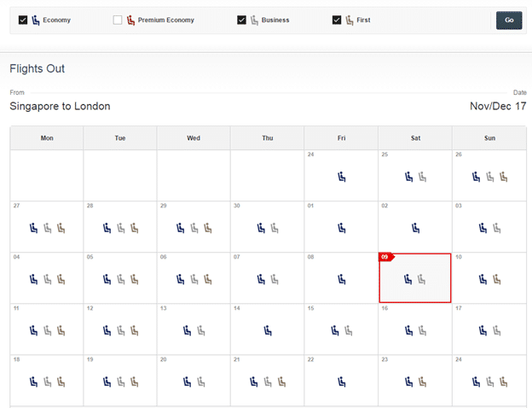Select first class seat icon on Saturday 23
Viewport: 532px width, 408px height.
tap(422, 382)
